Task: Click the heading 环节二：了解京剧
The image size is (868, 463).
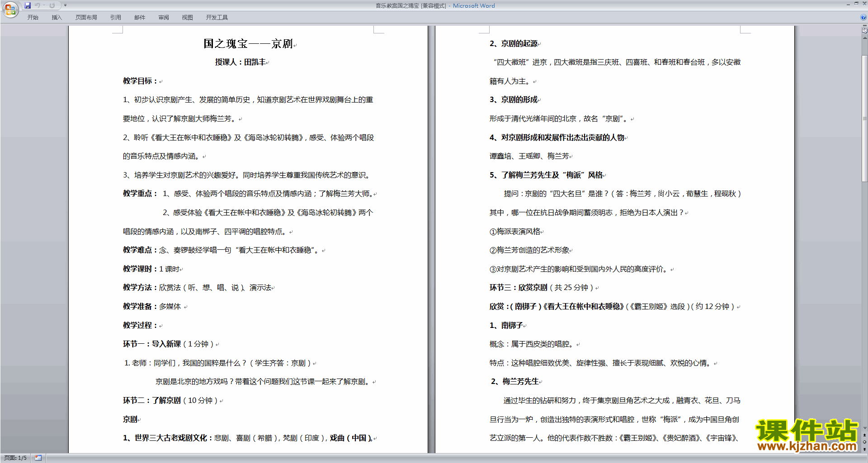Action: (x=152, y=400)
